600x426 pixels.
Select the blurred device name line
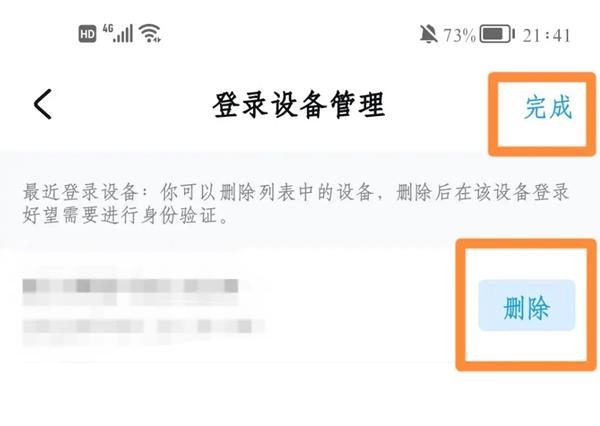(x=130, y=291)
